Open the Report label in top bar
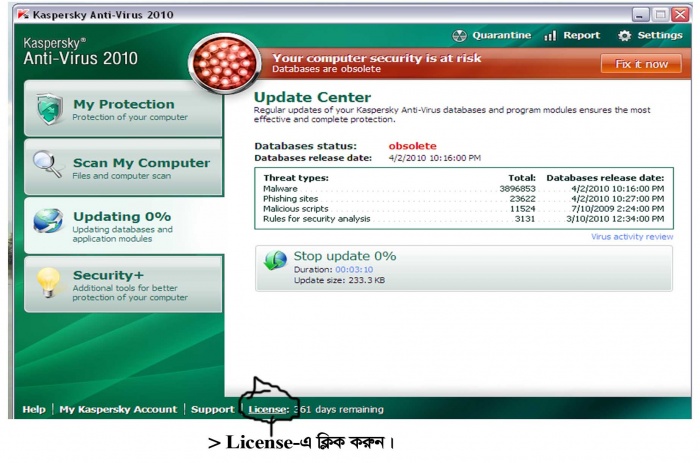This screenshot has height=463, width=700. 581,35
